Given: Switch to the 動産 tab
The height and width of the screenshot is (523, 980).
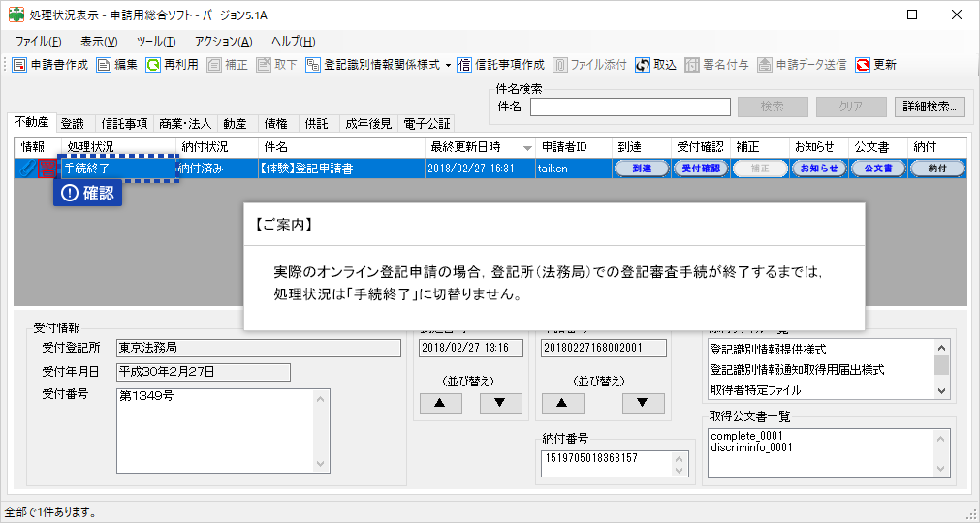Looking at the screenshot, I should [x=236, y=124].
